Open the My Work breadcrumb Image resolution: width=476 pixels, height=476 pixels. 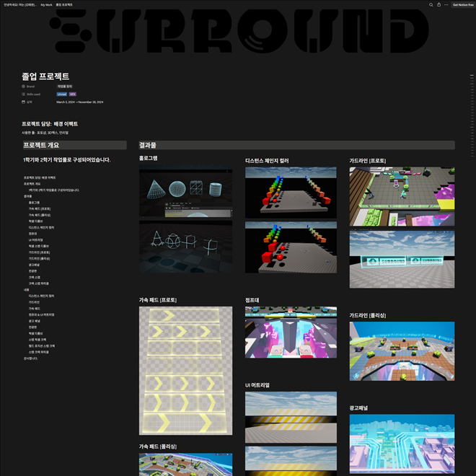(46, 5)
